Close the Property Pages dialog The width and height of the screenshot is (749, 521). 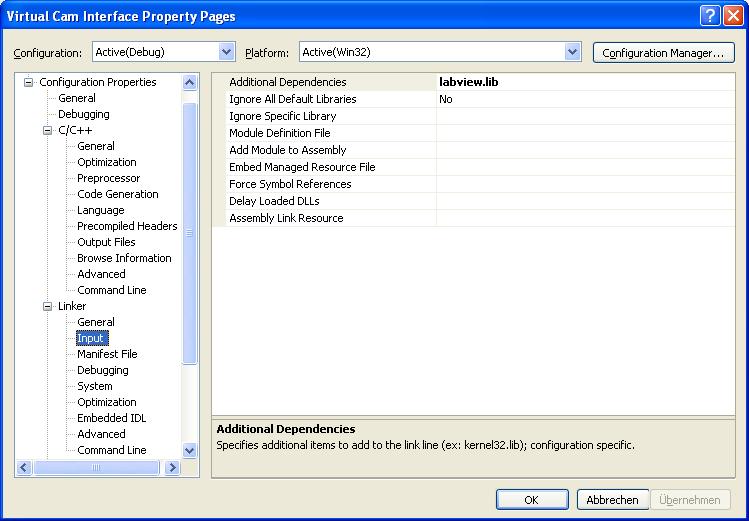733,16
